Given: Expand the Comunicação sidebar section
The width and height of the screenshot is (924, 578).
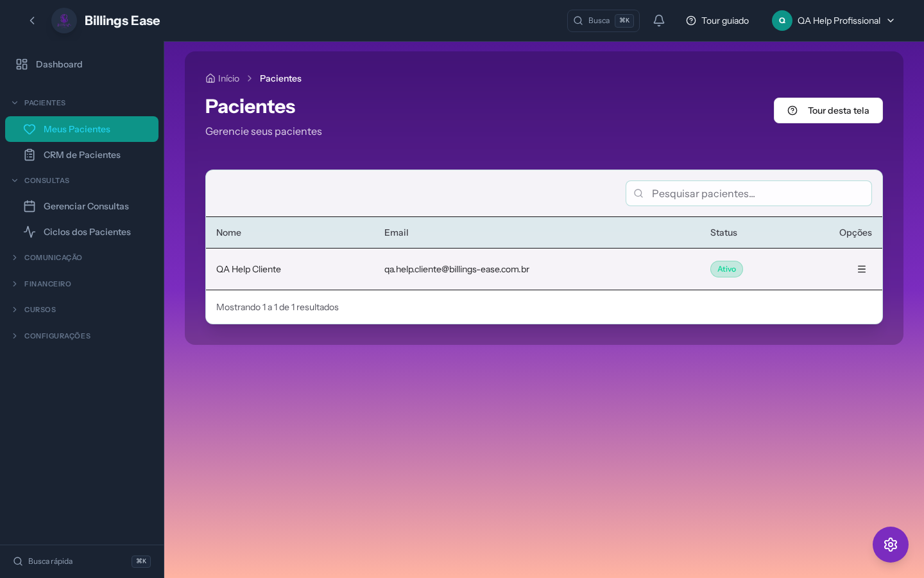Looking at the screenshot, I should tap(15, 258).
